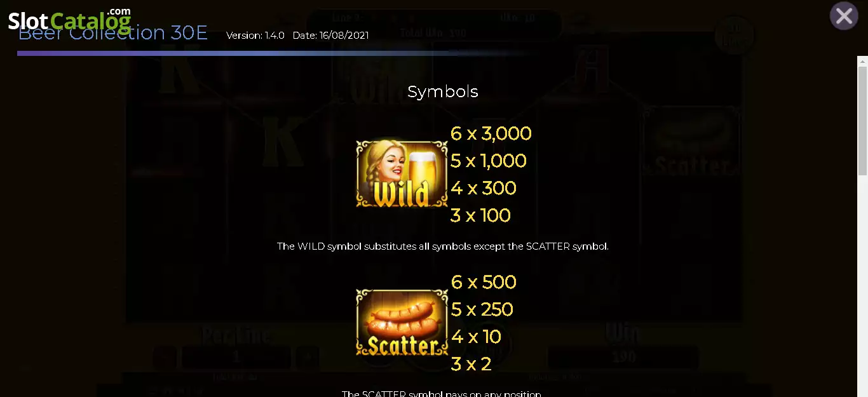Click the Symbols section heading
This screenshot has height=397, width=868.
tap(443, 91)
